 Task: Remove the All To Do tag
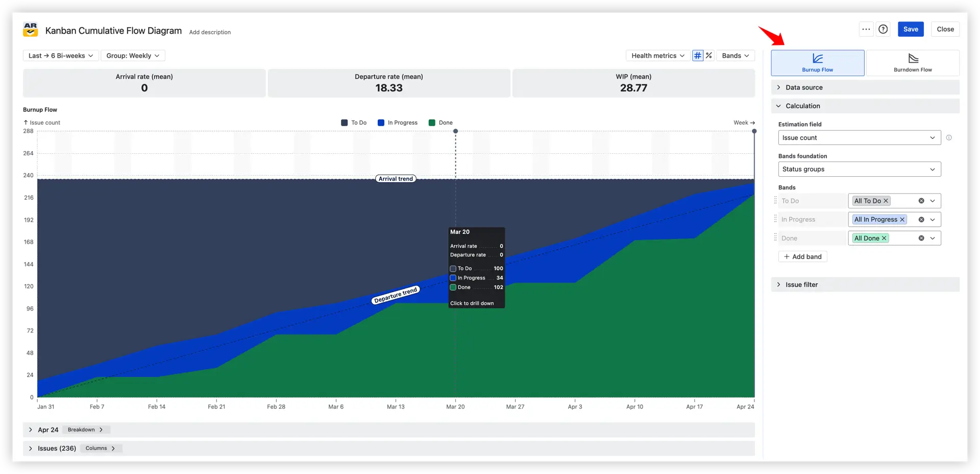point(886,201)
